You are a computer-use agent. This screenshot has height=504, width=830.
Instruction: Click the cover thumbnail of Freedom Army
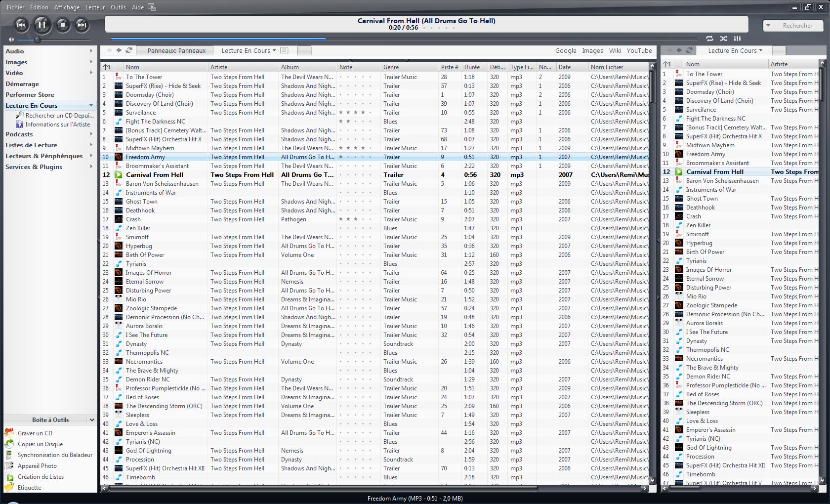(x=119, y=157)
